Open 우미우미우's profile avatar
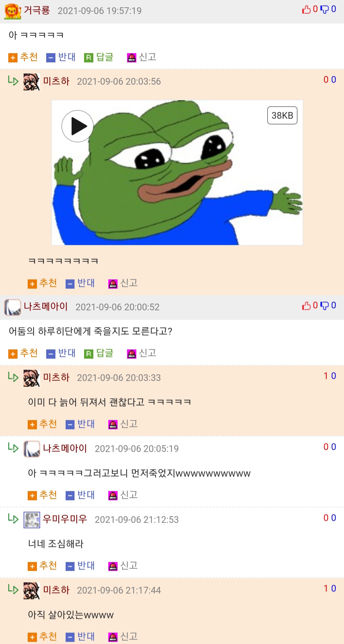 [x=32, y=520]
